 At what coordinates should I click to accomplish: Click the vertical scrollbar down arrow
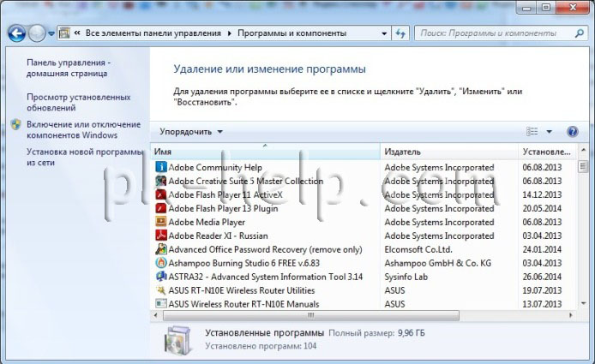(x=583, y=303)
